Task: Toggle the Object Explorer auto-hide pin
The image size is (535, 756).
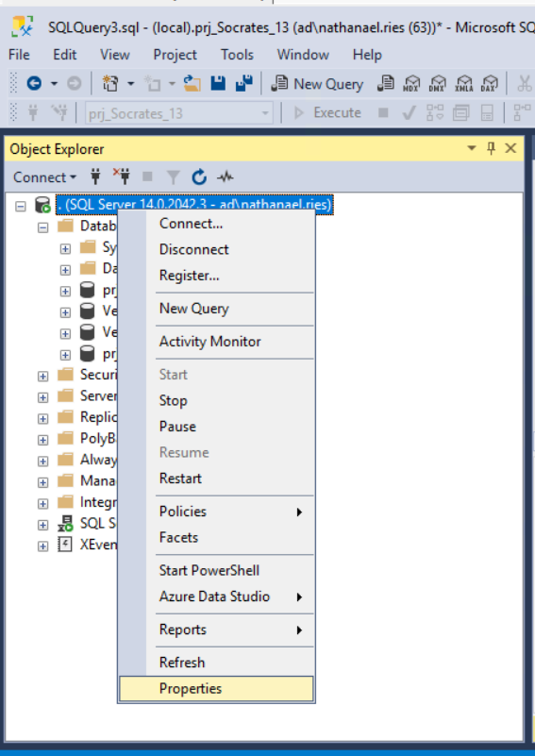Action: 492,148
